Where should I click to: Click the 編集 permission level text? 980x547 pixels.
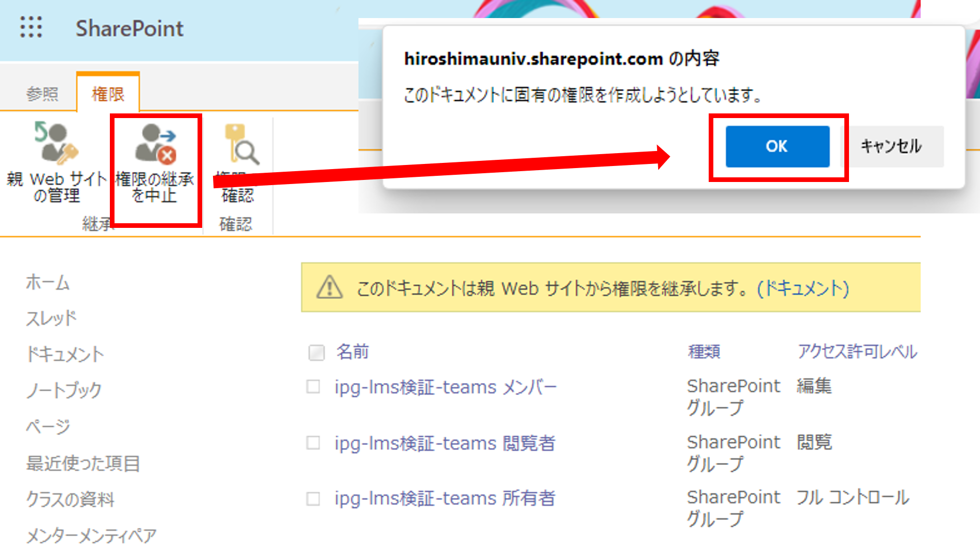click(x=814, y=386)
